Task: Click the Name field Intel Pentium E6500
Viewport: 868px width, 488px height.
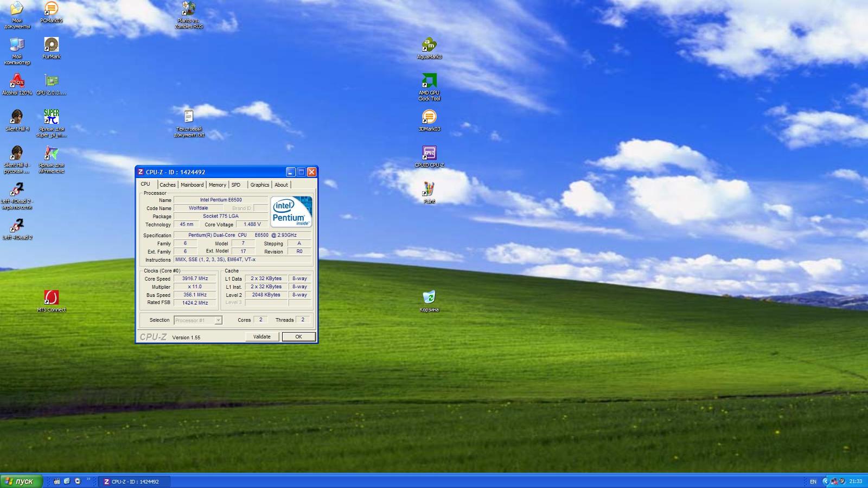Action: pyautogui.click(x=221, y=200)
